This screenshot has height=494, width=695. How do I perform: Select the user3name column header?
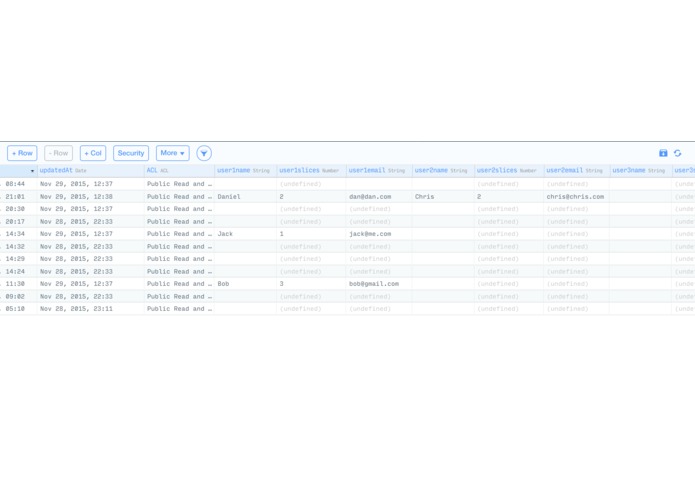point(641,171)
